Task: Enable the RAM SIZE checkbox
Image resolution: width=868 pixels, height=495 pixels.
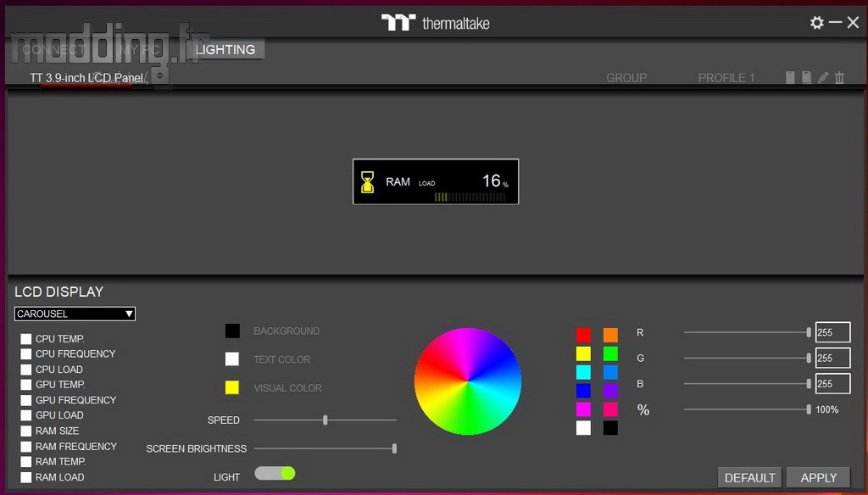Action: (26, 431)
